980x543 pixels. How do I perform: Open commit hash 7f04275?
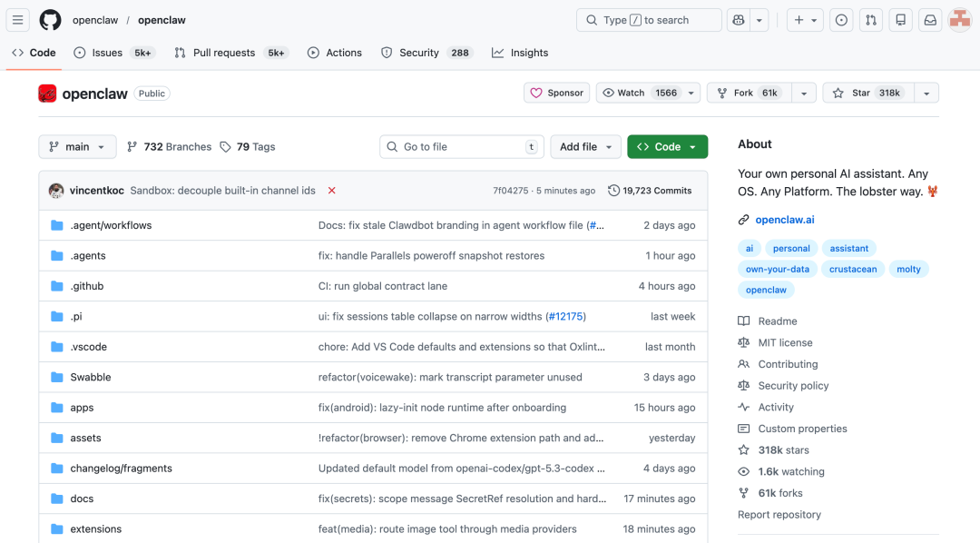(x=511, y=190)
